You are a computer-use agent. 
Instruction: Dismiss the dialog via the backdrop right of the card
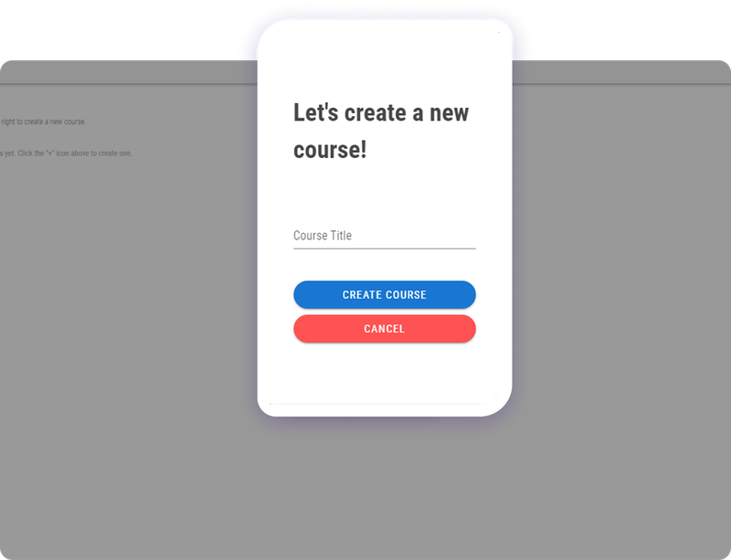point(620,280)
